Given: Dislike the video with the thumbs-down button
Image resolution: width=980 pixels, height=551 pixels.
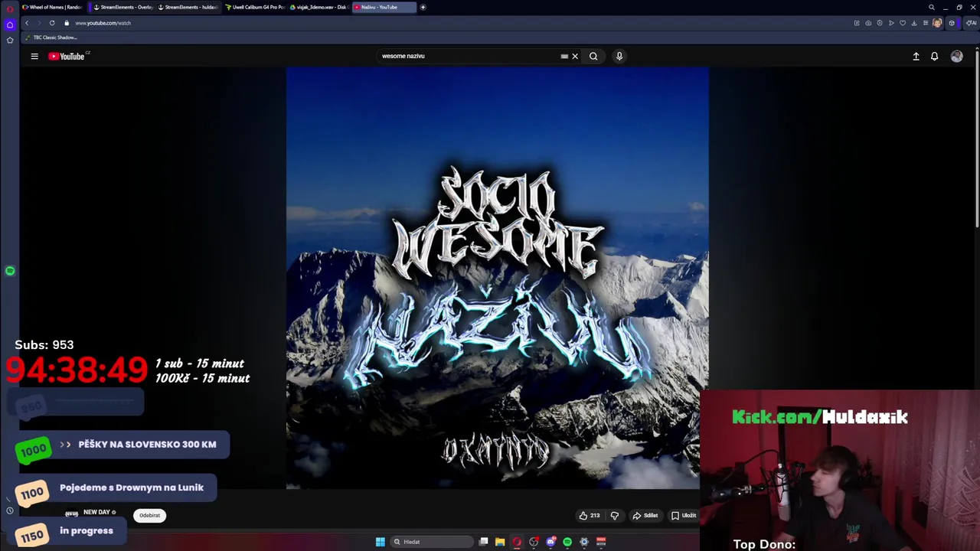Looking at the screenshot, I should point(614,516).
